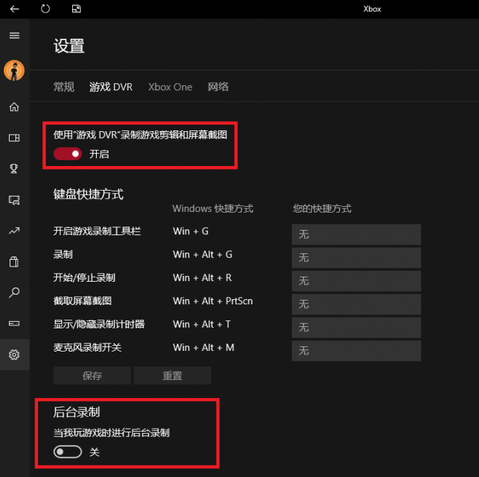Open the hamburger menu in sidebar
Image resolution: width=479 pixels, height=477 pixels.
tap(14, 35)
